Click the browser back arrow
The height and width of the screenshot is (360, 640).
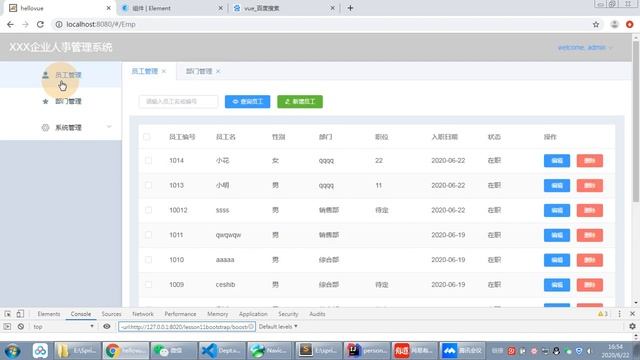10,24
